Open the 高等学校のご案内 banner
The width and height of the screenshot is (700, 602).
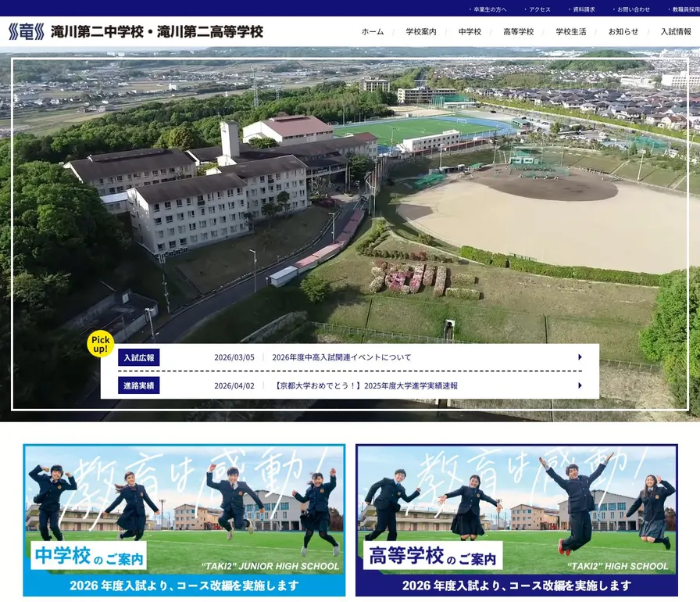(x=516, y=520)
